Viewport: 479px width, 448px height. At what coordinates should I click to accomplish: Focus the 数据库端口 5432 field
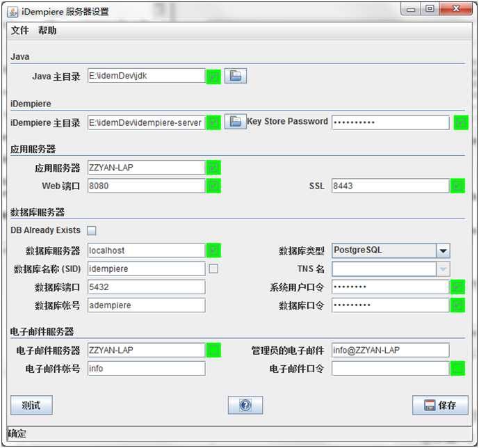pyautogui.click(x=146, y=287)
